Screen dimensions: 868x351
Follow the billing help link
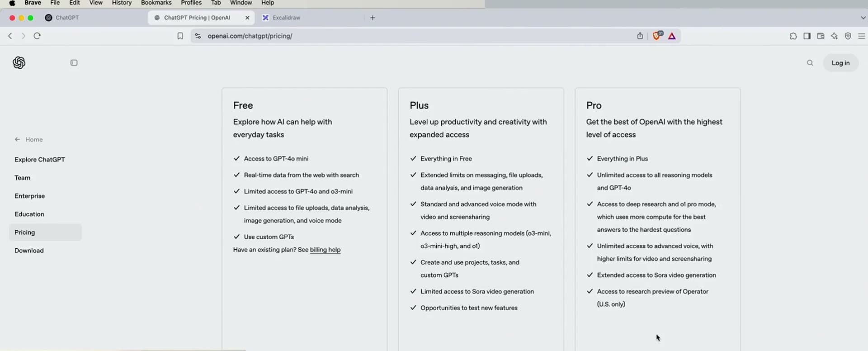pos(325,250)
